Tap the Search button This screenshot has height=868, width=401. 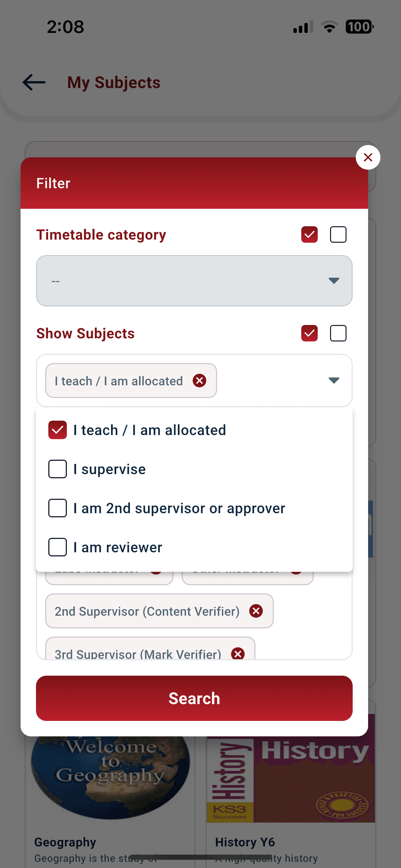(194, 698)
